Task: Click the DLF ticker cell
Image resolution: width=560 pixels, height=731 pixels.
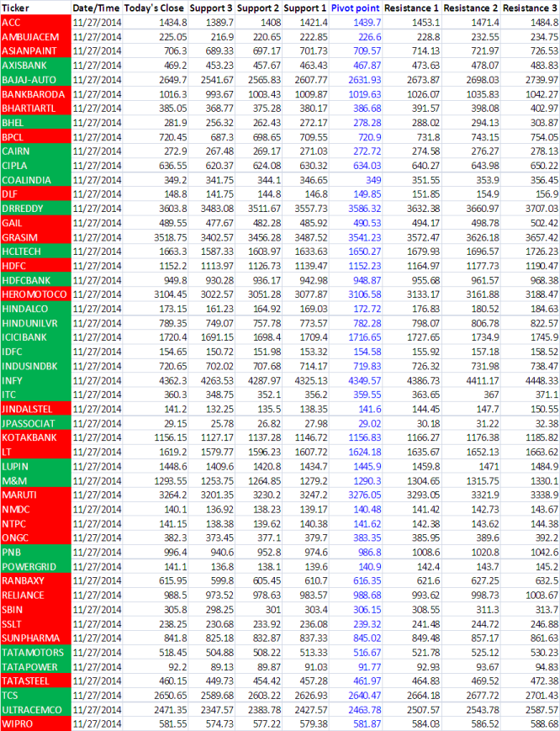Action: [35, 194]
